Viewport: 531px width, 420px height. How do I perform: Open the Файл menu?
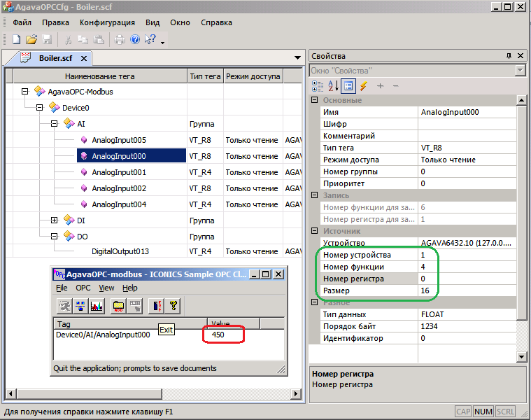(x=22, y=22)
